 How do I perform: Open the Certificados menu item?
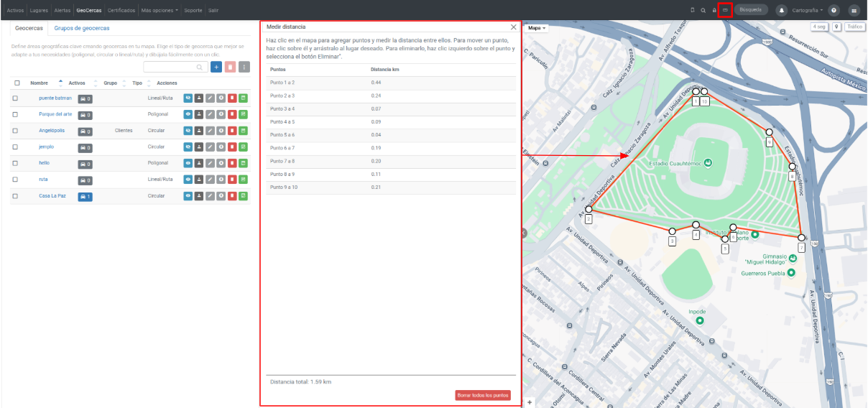click(121, 11)
